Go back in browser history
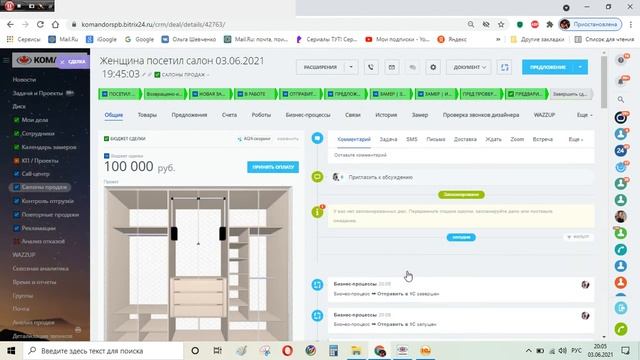 coord(10,24)
